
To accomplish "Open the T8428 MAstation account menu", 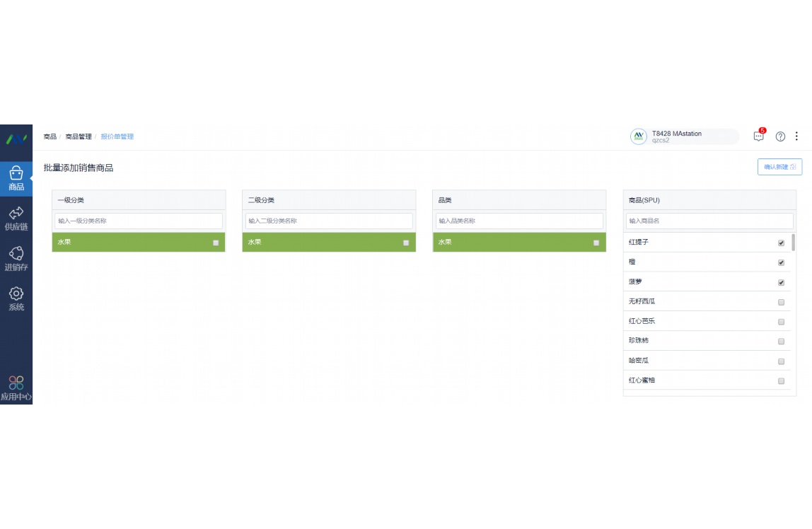I will [x=683, y=136].
